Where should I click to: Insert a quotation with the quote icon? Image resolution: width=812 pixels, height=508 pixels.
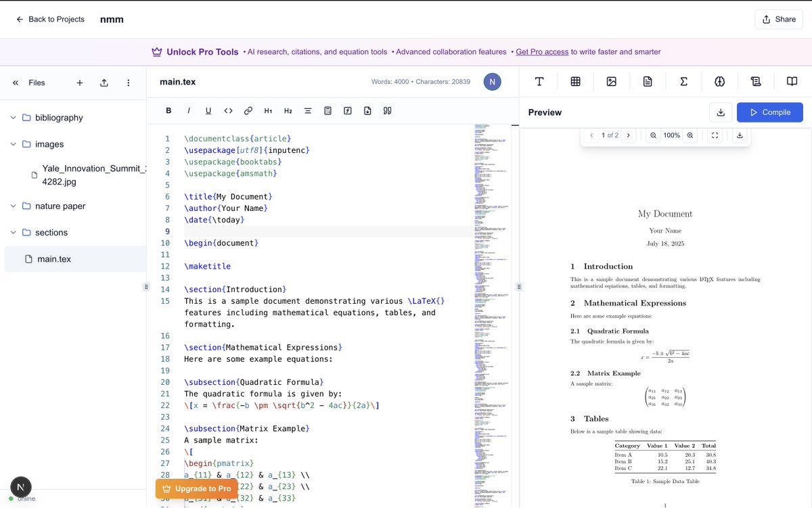(x=388, y=111)
